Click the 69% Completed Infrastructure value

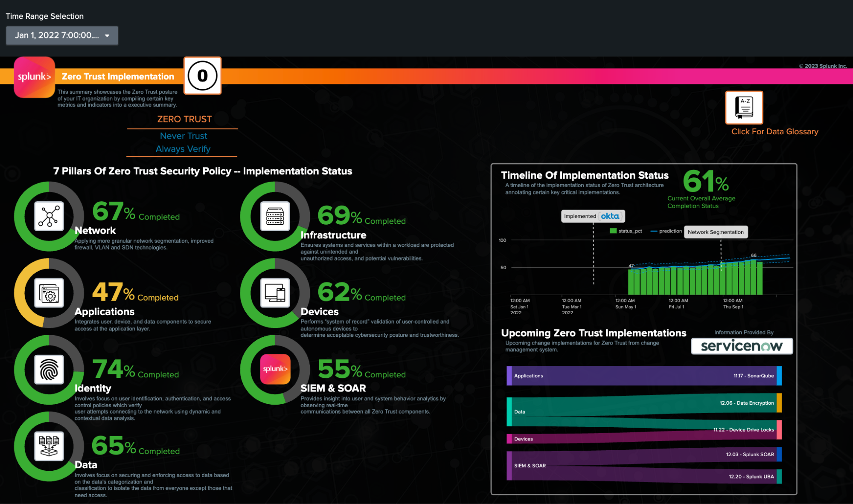(361, 216)
